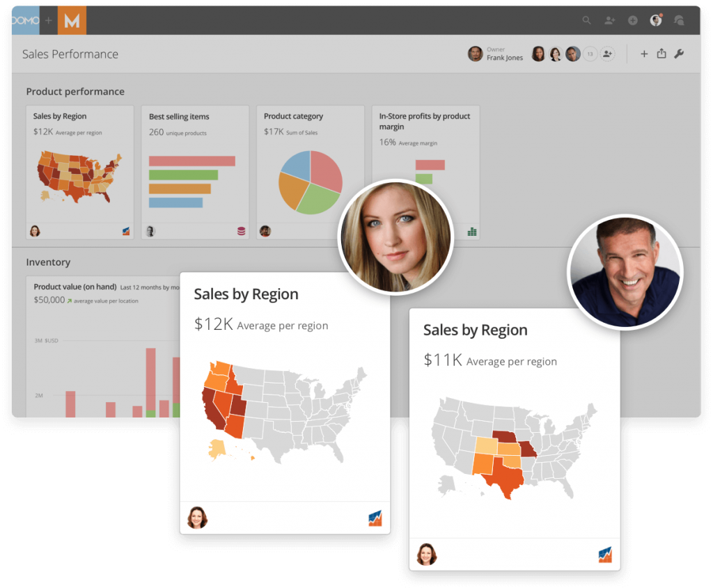Screen dimensions: 713x588
Task: Click the database icon on Best selling items
Action: (x=241, y=232)
